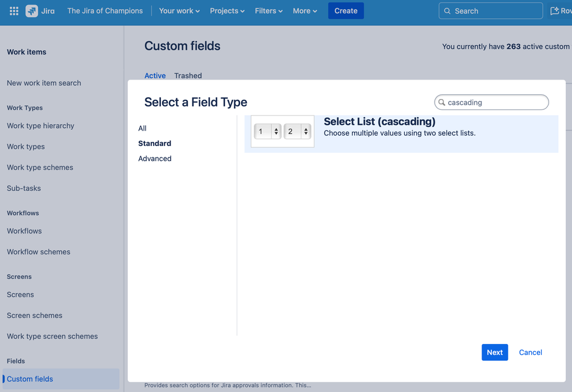572x392 pixels.
Task: Select the Select List (cascading) title
Action: tap(380, 121)
